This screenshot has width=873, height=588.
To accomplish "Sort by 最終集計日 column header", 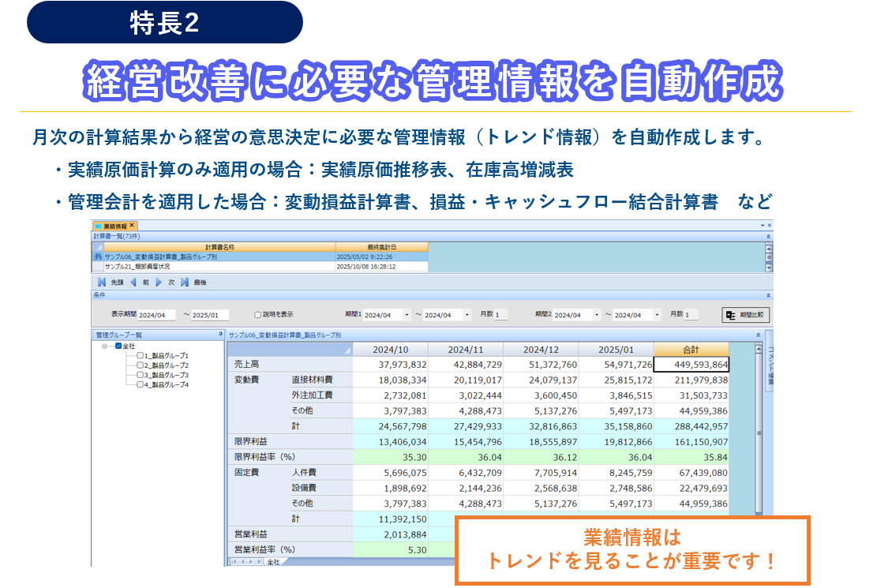I will click(382, 247).
